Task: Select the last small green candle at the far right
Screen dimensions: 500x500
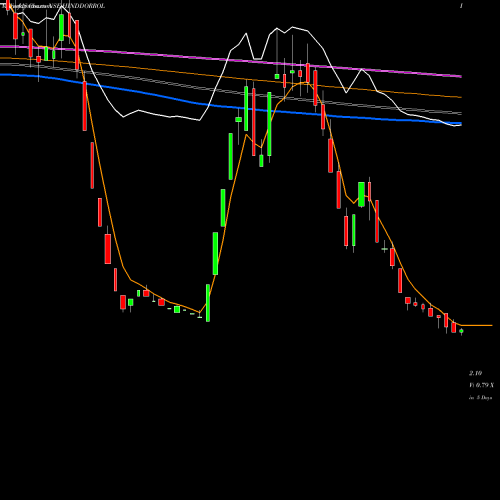Action: tap(461, 331)
